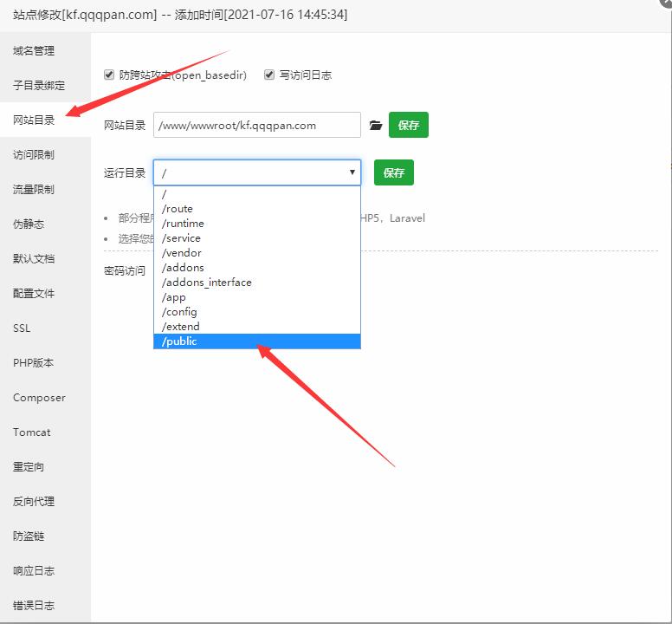Open the 域名管理 tab
Image resolution: width=672 pixels, height=624 pixels.
coord(34,51)
